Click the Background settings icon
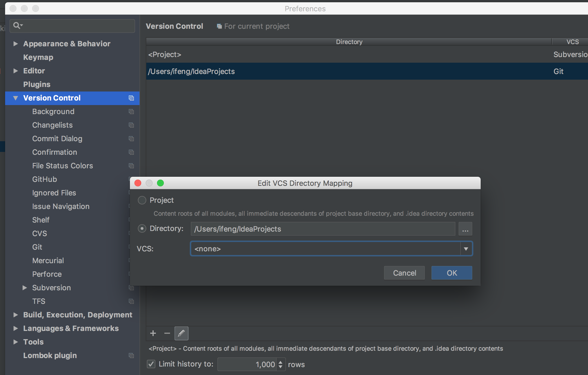Viewport: 588px width, 375px height. point(132,111)
